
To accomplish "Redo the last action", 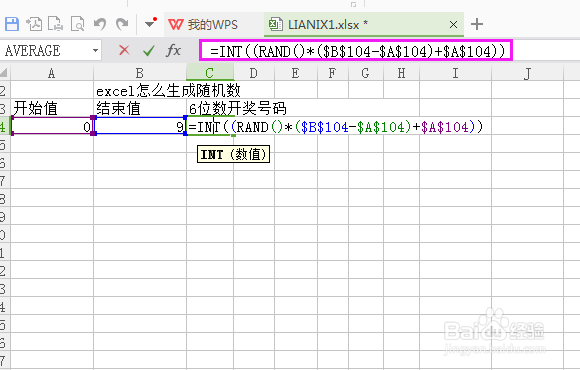I will point(122,24).
